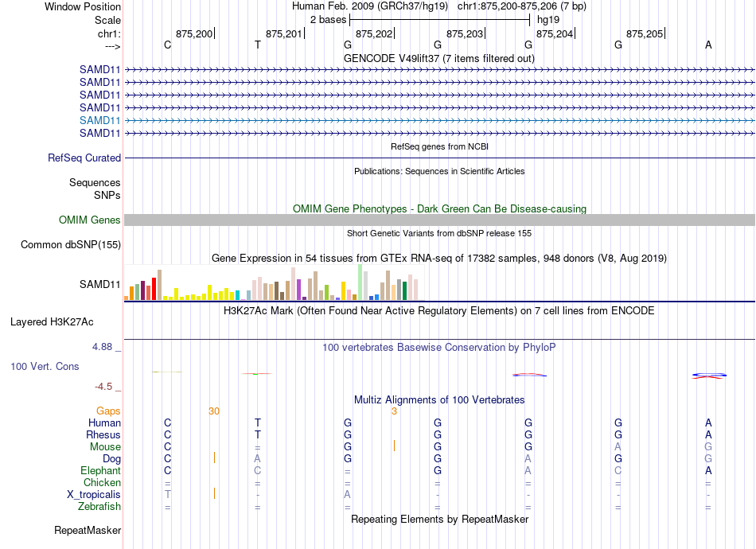Viewport: 756px width, 549px height.
Task: Click the GTEx Gene Expression track title
Action: coord(439,259)
